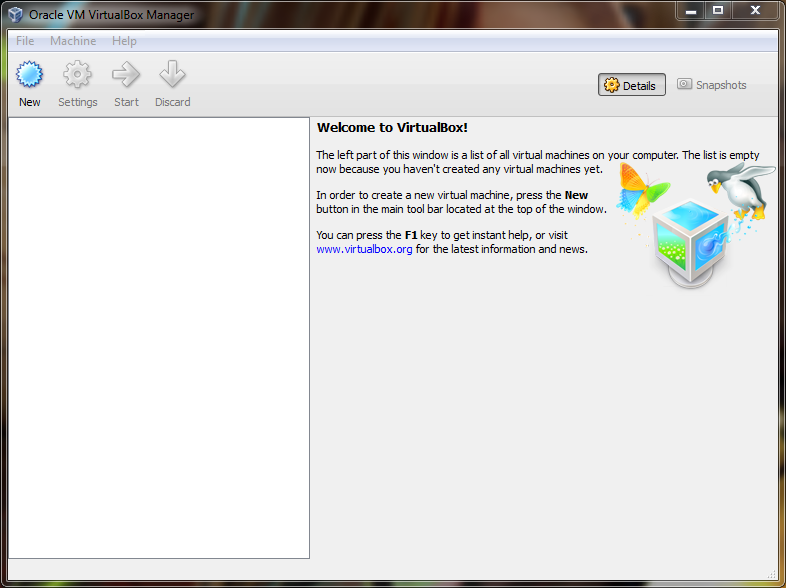
Task: Click the resize grip in bottom corner
Action: (x=771, y=574)
